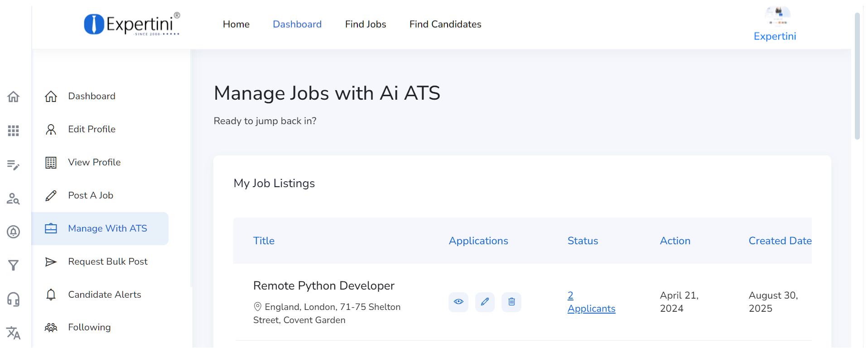The height and width of the screenshot is (353, 868).
Task: Click the translate language icon
Action: [x=13, y=333]
